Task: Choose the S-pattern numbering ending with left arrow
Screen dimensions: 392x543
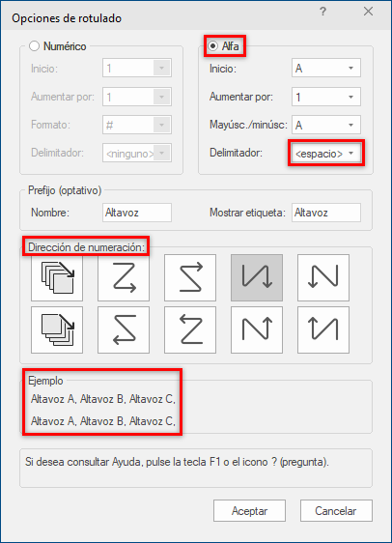Action: click(x=124, y=329)
